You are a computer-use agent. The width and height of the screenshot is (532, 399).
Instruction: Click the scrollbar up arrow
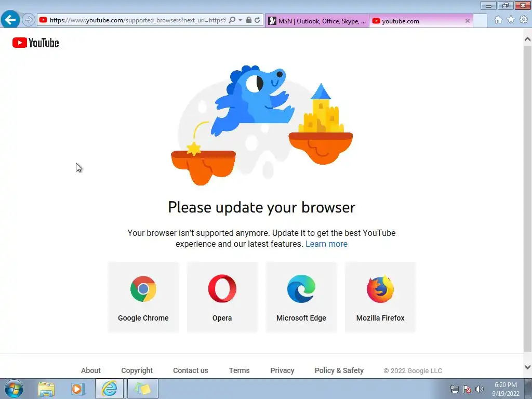tap(527, 39)
